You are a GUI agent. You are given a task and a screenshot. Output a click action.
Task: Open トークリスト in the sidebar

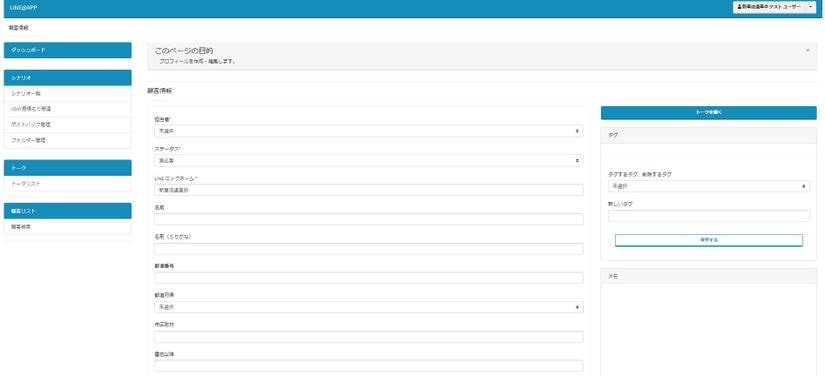(67, 184)
